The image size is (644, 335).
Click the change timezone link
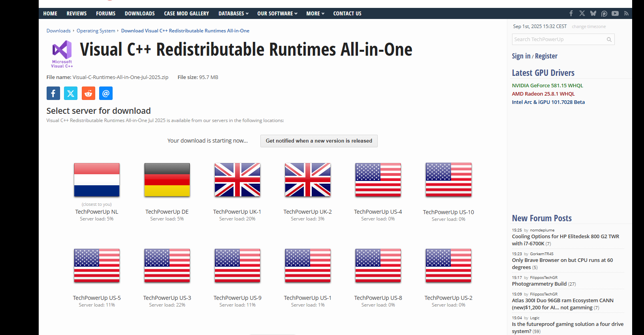pos(589,26)
